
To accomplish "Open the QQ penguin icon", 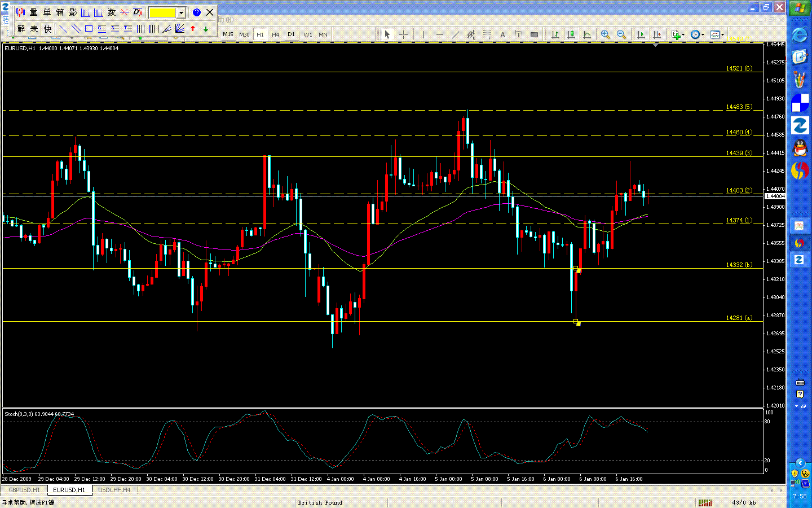I will coord(800,148).
